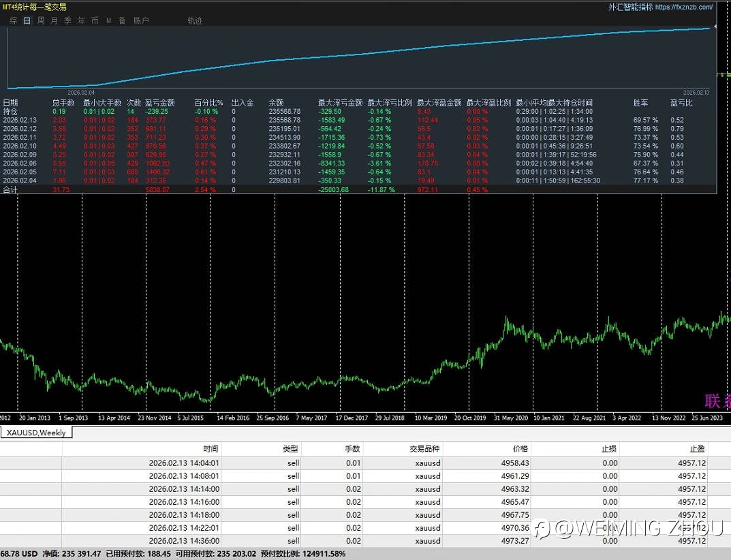Viewport: 731px width, 560px height.
Task: Click the M statistics button
Action: coord(108,21)
